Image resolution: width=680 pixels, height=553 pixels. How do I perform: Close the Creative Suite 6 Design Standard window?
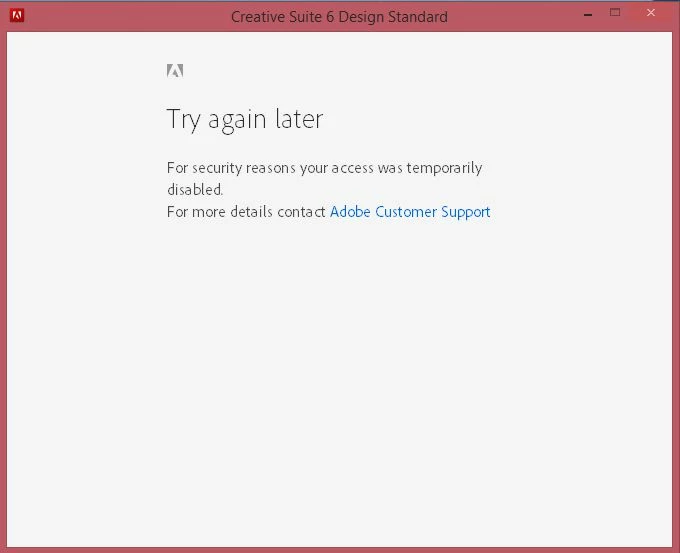click(651, 13)
